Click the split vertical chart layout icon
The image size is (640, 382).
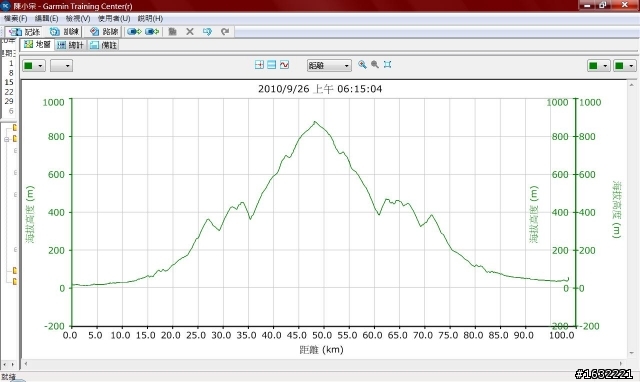[x=259, y=64]
